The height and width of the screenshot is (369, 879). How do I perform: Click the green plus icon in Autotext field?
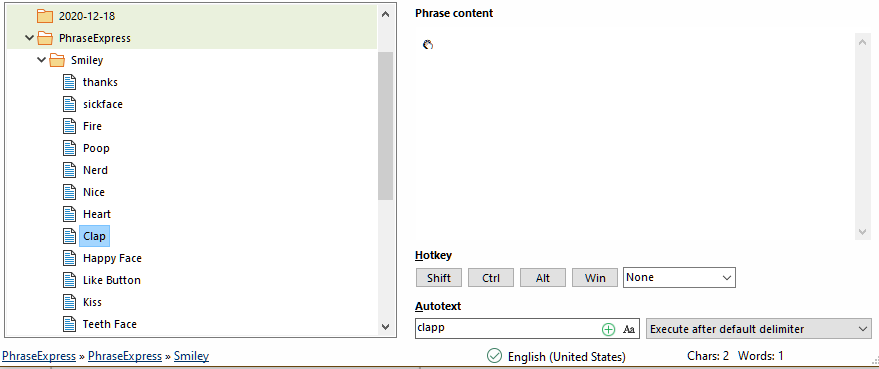click(x=608, y=329)
